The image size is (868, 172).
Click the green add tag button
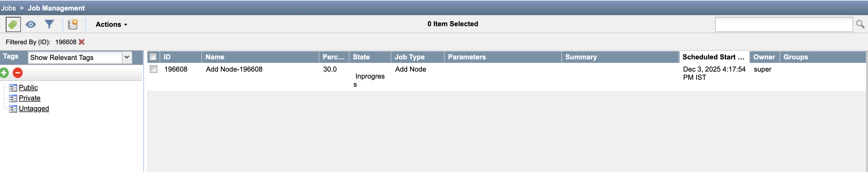pos(4,73)
